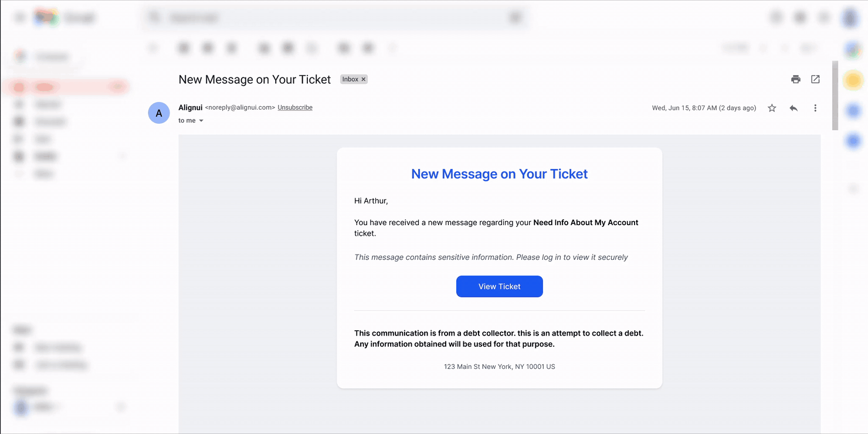Select Inbox in the left sidebar

[45, 87]
